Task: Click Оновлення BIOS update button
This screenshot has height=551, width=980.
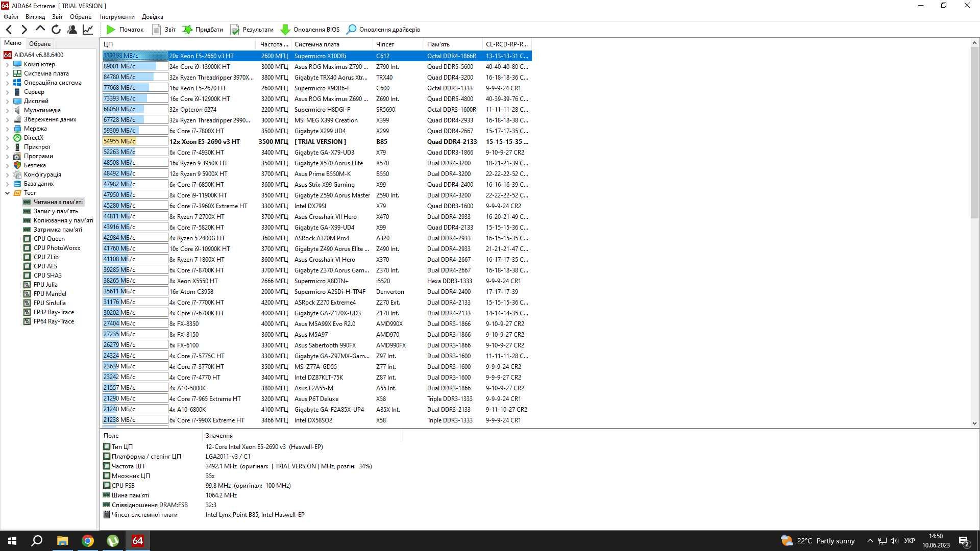Action: point(310,30)
